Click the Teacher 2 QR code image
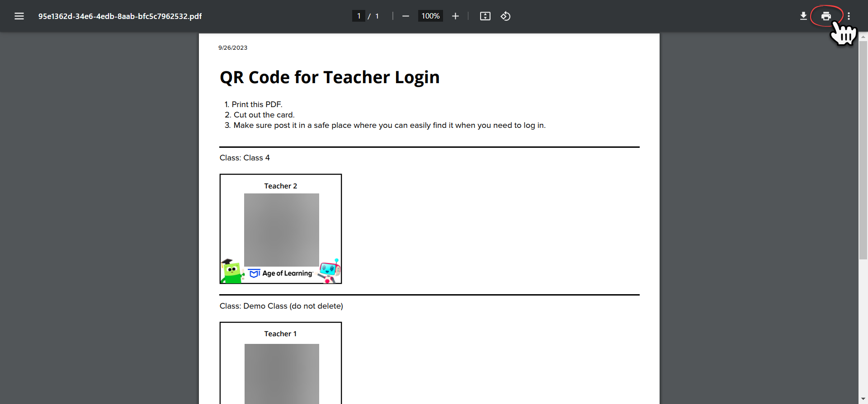This screenshot has height=404, width=868. point(282,230)
